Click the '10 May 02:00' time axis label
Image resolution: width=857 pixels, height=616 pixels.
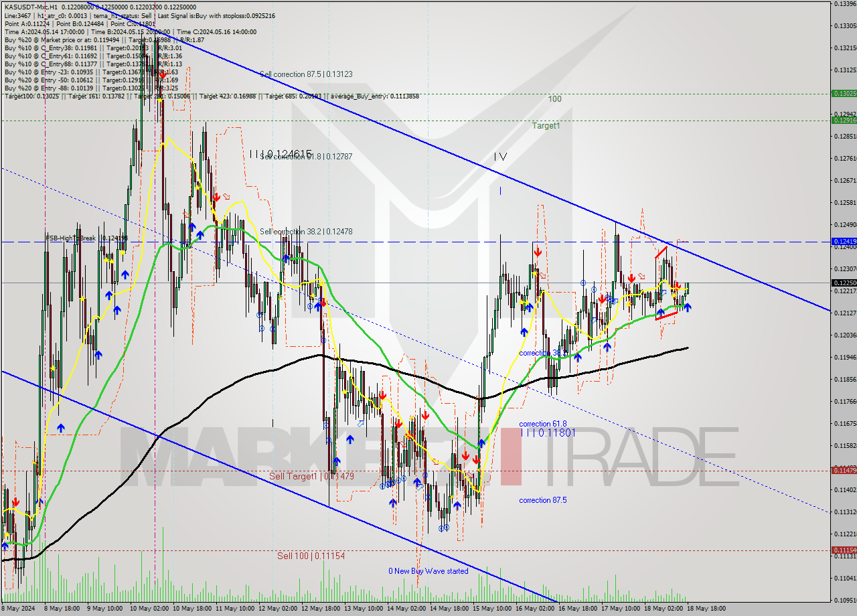tap(149, 609)
